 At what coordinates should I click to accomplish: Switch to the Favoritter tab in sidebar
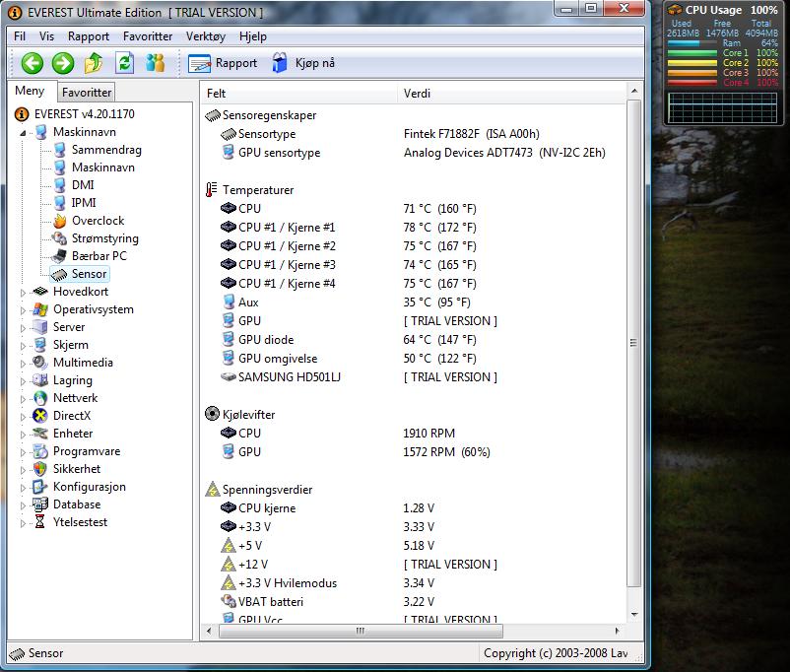tap(87, 93)
